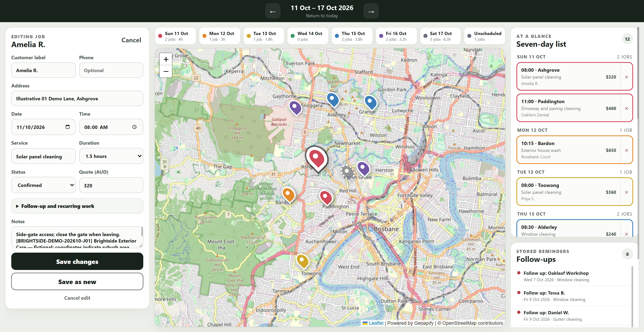Focus the Quote (AUD) field
Screen dimensions: 644x332
tap(111, 185)
